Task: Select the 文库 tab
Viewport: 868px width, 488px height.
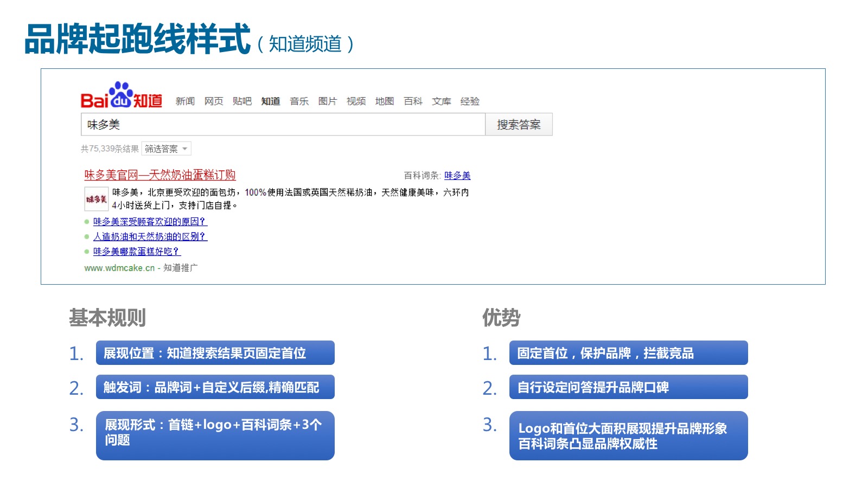Action: pyautogui.click(x=442, y=101)
